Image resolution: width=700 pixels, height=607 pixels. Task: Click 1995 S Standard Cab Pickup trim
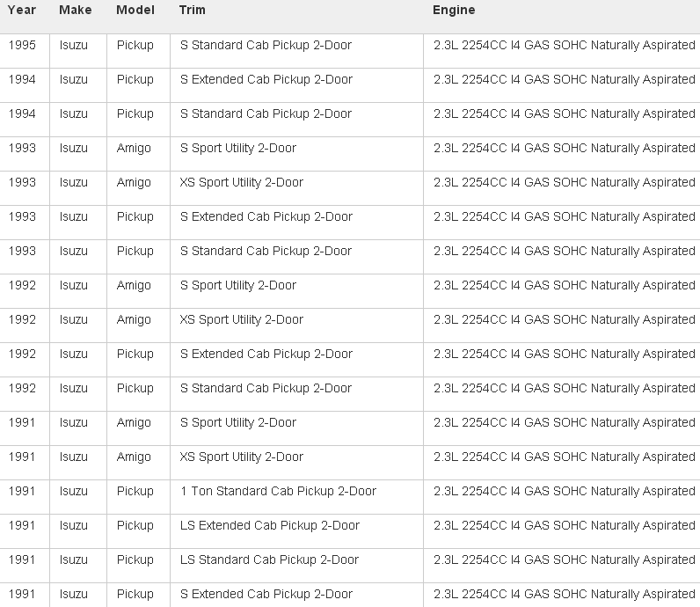(x=266, y=45)
